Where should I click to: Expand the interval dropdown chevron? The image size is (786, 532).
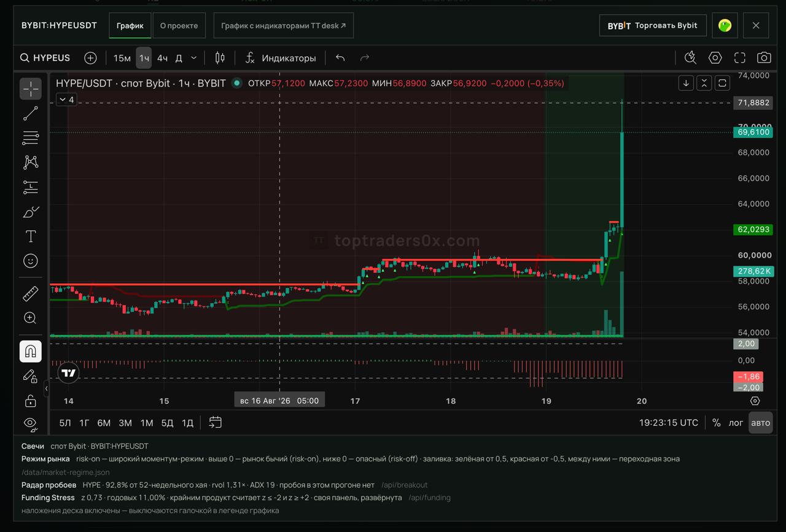click(193, 58)
